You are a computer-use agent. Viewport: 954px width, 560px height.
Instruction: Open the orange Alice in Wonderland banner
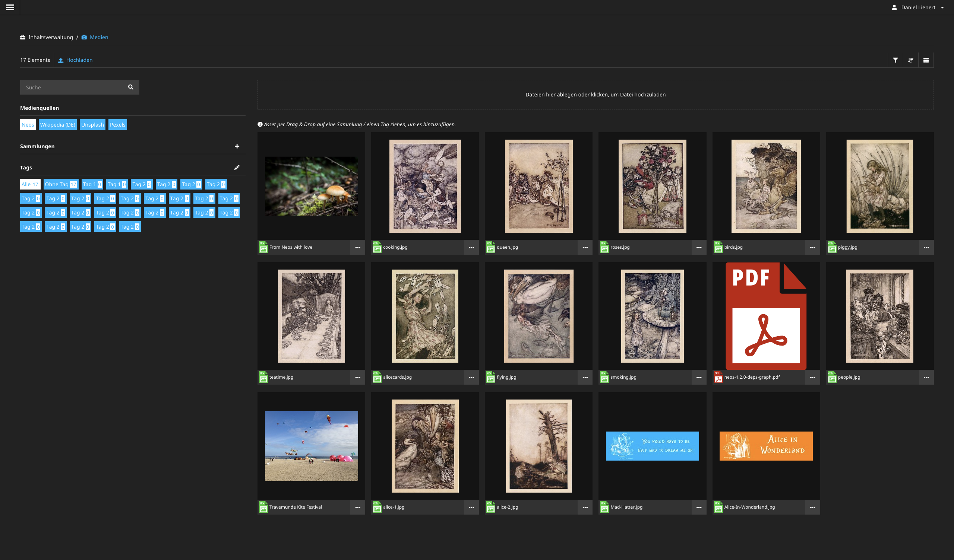click(x=766, y=446)
